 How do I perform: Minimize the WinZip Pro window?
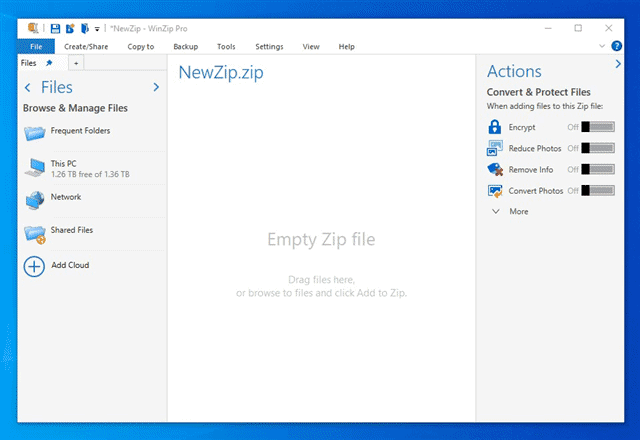click(x=548, y=28)
